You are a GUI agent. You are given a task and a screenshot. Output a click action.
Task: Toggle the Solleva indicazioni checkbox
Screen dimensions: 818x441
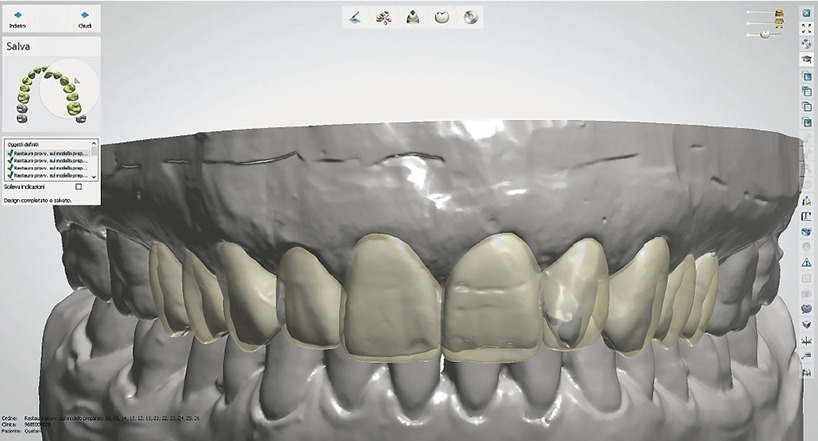click(79, 187)
